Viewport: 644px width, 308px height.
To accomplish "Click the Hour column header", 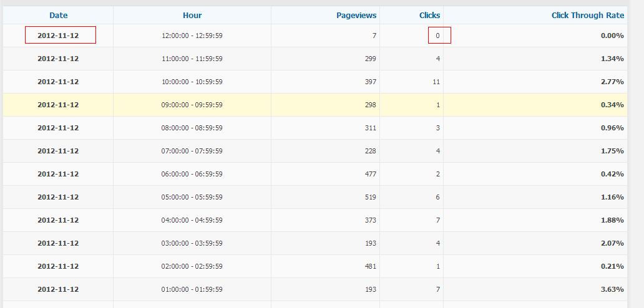I will pyautogui.click(x=192, y=15).
